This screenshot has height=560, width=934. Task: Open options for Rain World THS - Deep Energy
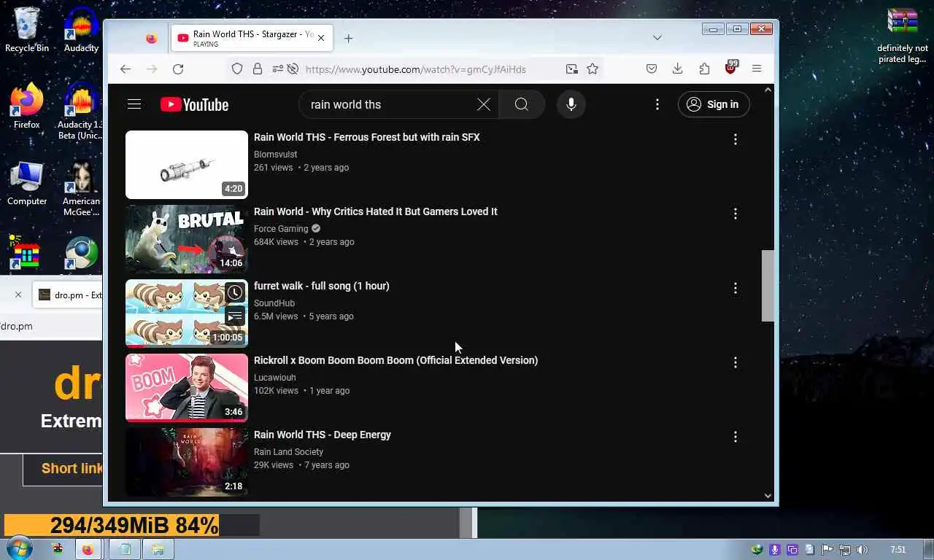point(736,437)
